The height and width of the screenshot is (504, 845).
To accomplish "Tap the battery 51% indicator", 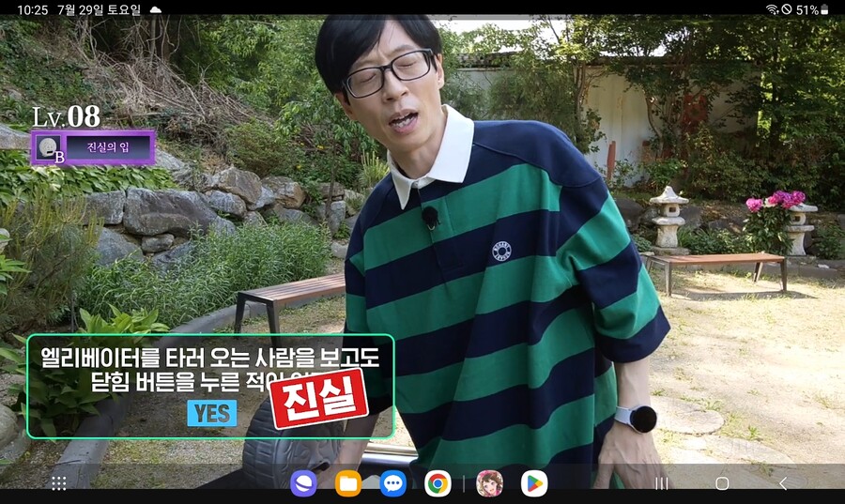I will 812,9.
